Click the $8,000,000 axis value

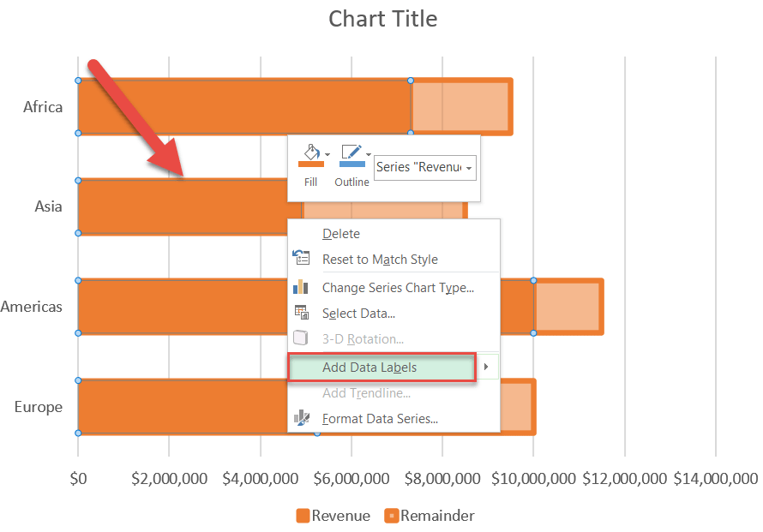pos(442,479)
